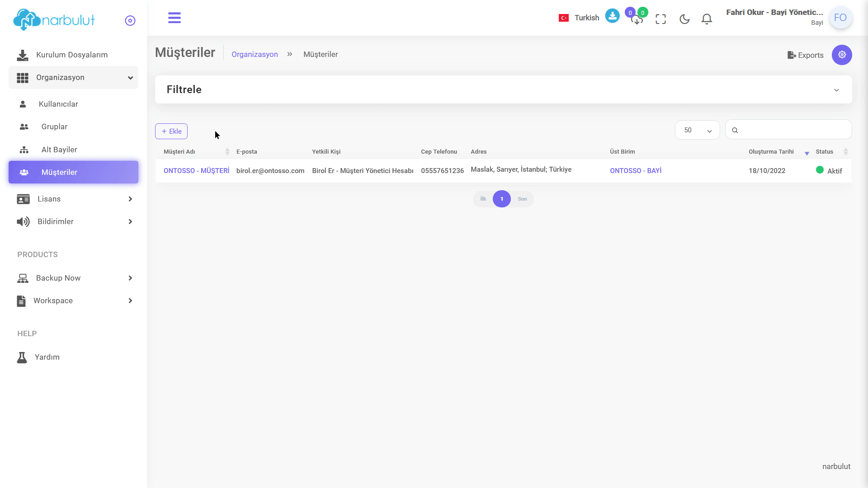This screenshot has width=868, height=488.
Task: Click the search magnifier icon
Action: click(x=735, y=130)
